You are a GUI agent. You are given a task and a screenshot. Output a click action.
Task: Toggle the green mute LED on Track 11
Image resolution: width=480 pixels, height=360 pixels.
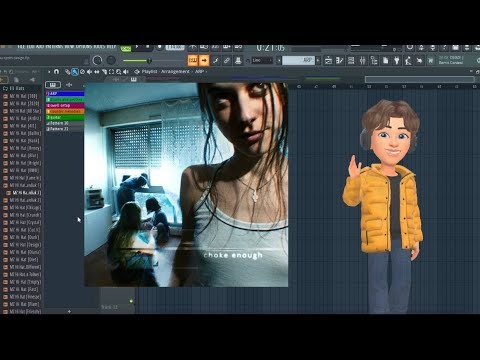click(x=131, y=301)
